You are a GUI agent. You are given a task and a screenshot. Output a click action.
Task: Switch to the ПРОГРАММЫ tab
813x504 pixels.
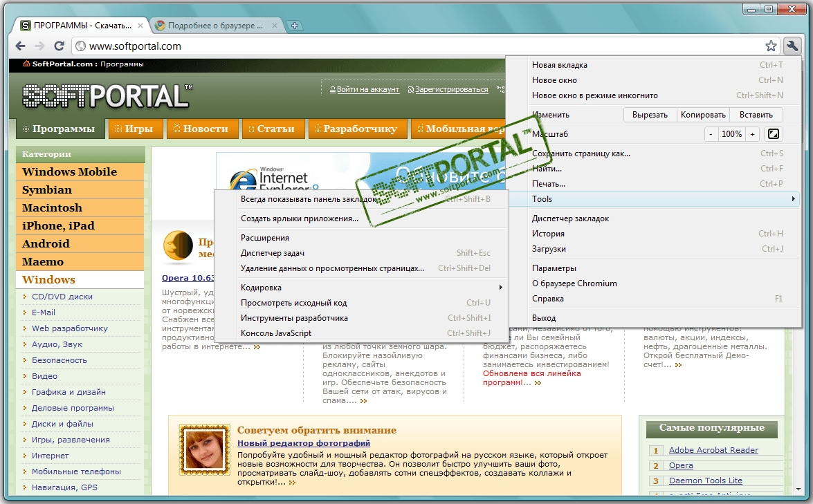(82, 26)
